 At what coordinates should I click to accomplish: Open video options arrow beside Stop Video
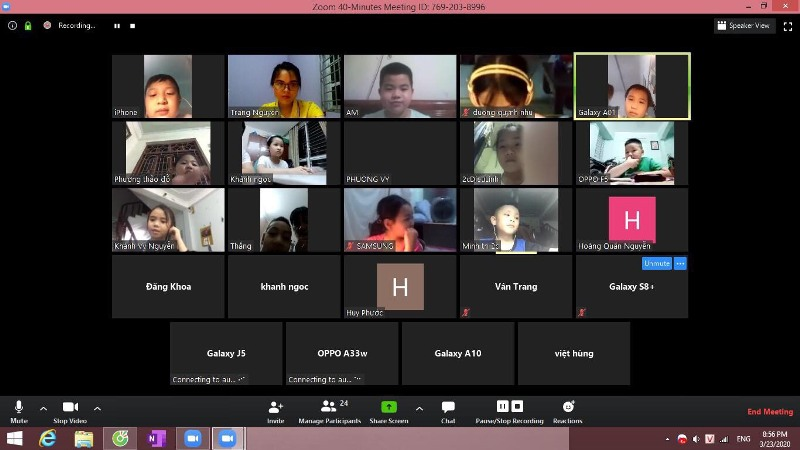[97, 408]
